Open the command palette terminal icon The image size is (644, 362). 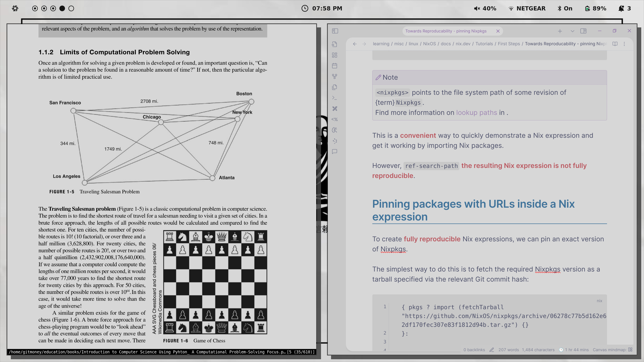[335, 98]
